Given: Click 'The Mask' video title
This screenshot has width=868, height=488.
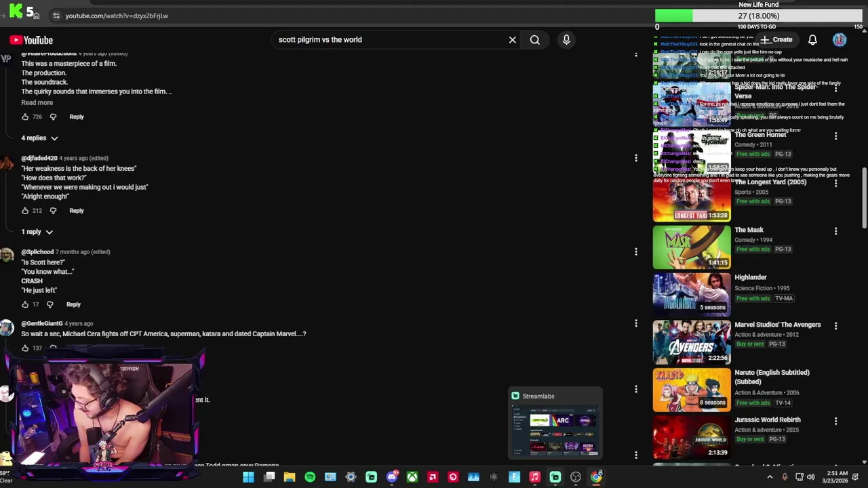Looking at the screenshot, I should pos(749,230).
